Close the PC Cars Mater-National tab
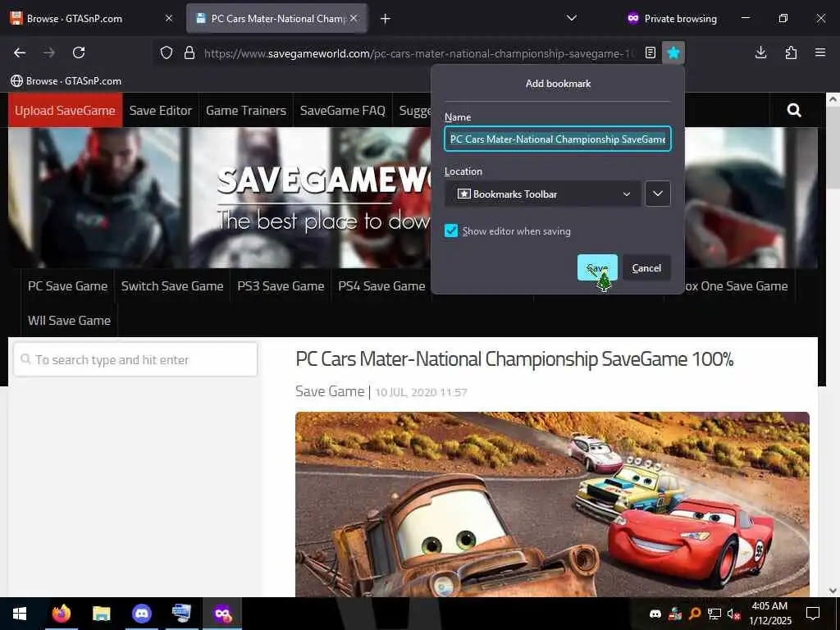This screenshot has width=840, height=630. tap(354, 18)
